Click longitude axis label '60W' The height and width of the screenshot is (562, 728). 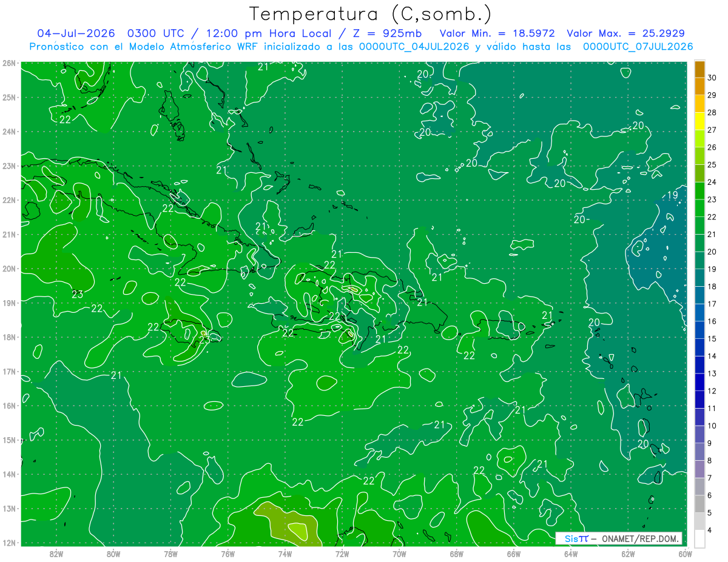(x=685, y=554)
